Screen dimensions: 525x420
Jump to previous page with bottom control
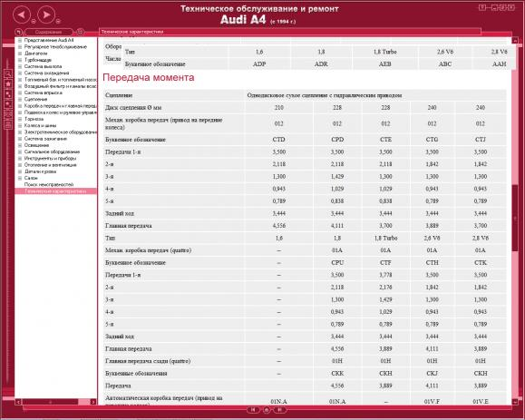pyautogui.click(x=253, y=410)
